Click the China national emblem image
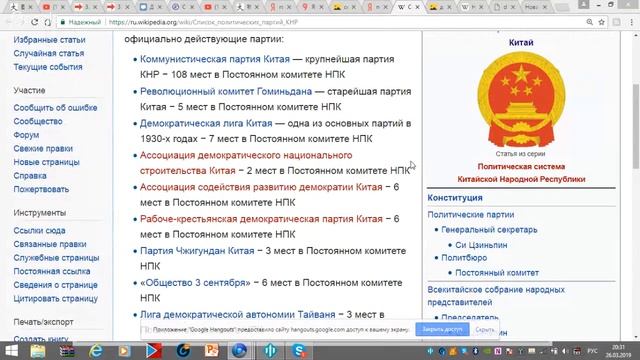640x360 pixels. [x=521, y=100]
